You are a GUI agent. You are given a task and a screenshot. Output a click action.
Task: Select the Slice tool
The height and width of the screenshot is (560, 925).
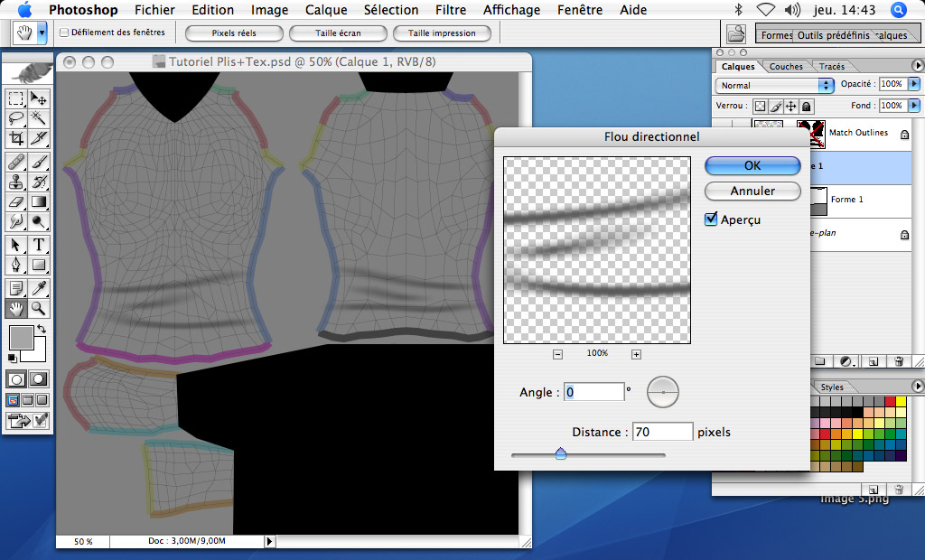click(39, 138)
